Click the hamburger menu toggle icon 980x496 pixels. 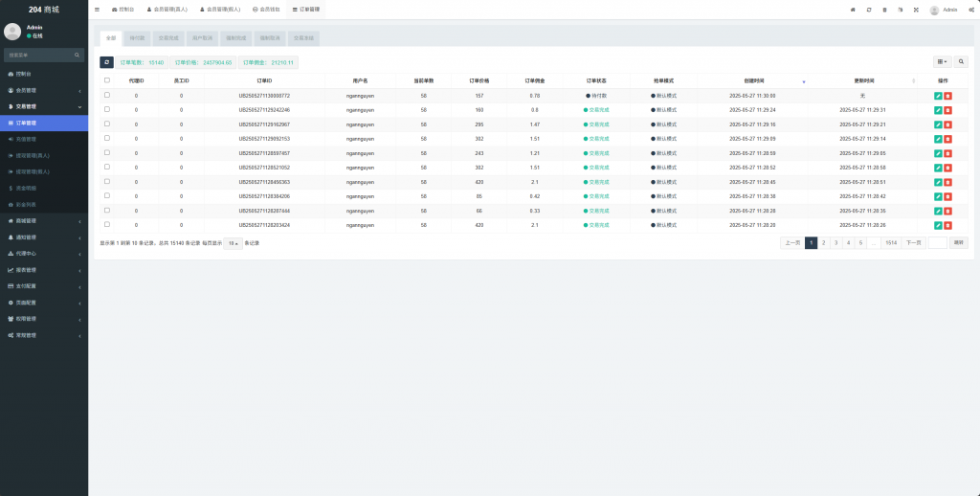coord(97,10)
